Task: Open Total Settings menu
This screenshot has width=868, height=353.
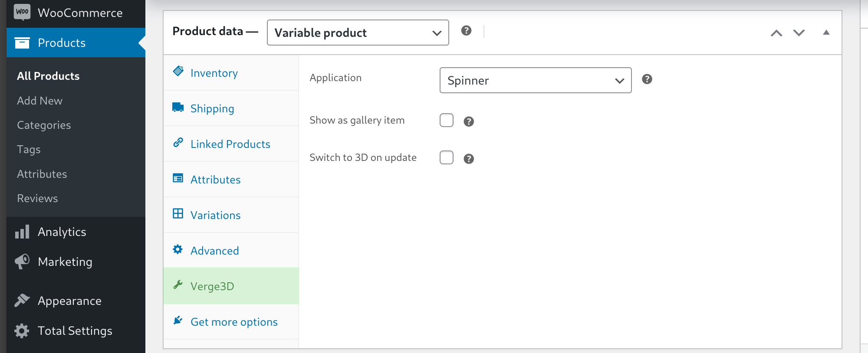Action: coord(76,330)
